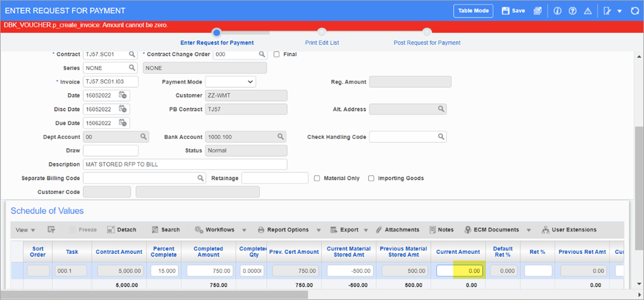Open User Extensions in table toolbar
Screen dimensions: 644x300
pyautogui.click(x=569, y=230)
